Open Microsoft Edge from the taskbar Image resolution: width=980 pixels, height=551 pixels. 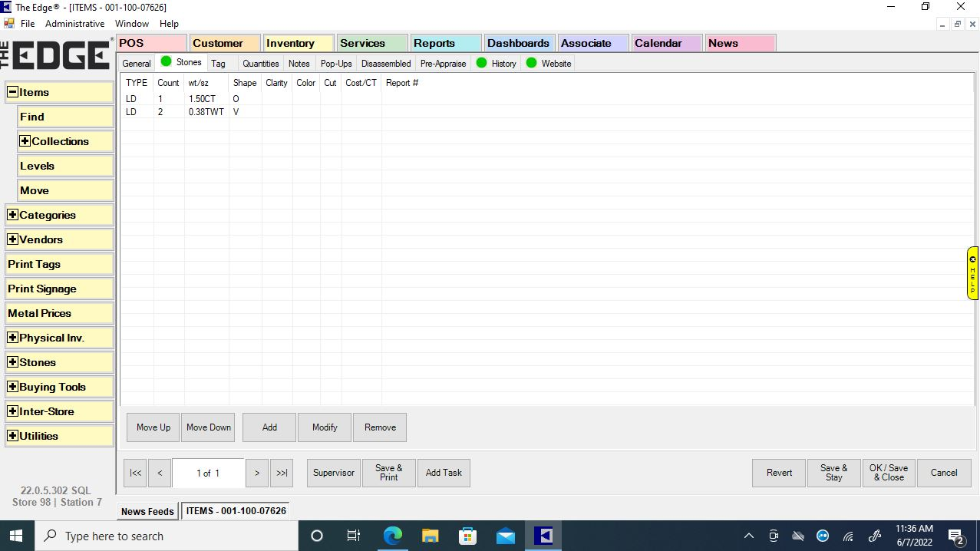pyautogui.click(x=393, y=536)
